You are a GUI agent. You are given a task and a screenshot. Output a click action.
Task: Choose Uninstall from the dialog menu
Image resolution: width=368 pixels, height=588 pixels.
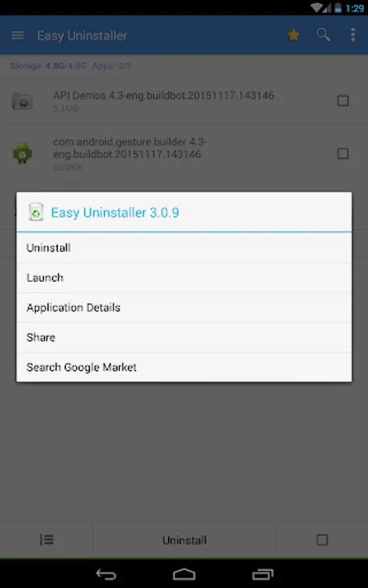coord(184,248)
